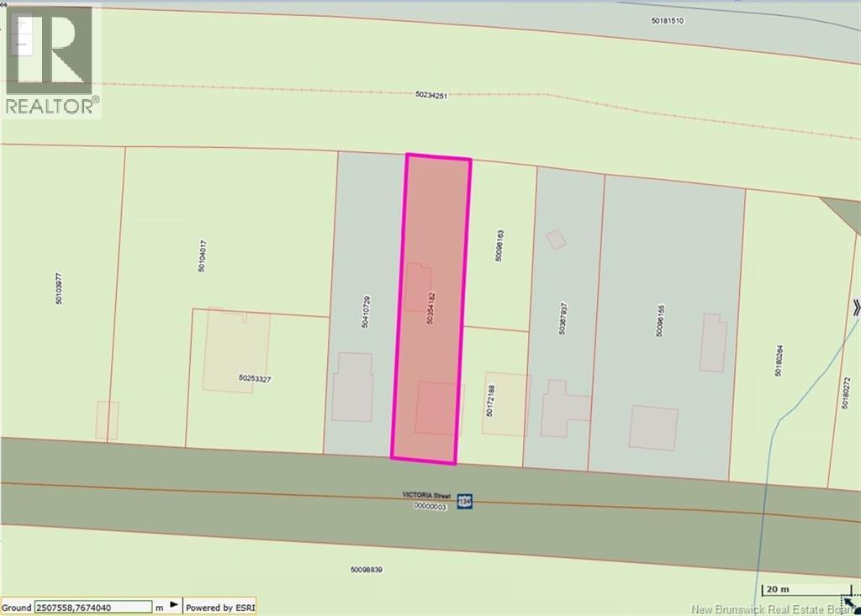The width and height of the screenshot is (861, 616).
Task: Click parcel 50367937 on the map
Action: pos(564,319)
